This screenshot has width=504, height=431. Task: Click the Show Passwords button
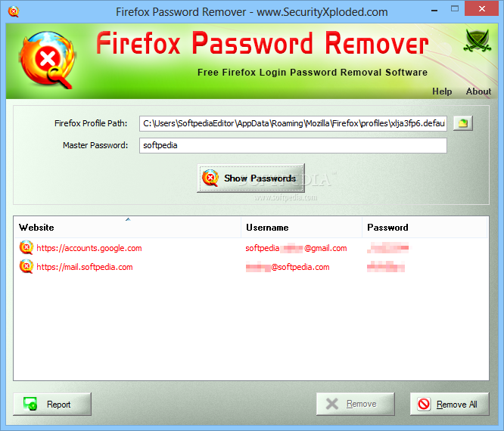tap(250, 178)
